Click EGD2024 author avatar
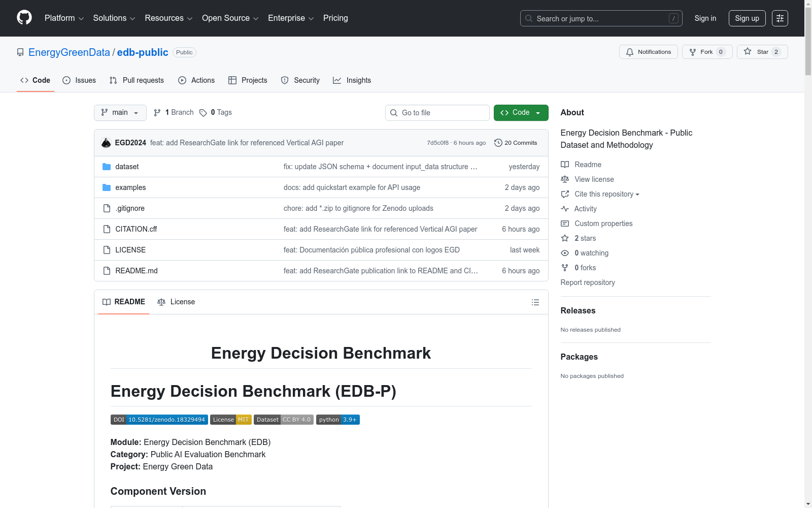Viewport: 812px width, 508px height. (x=106, y=143)
